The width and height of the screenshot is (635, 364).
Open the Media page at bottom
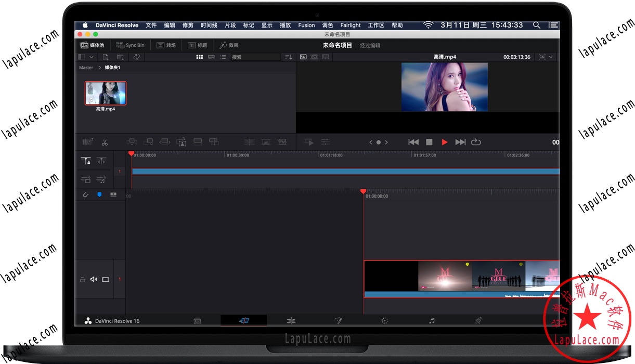[x=197, y=321]
